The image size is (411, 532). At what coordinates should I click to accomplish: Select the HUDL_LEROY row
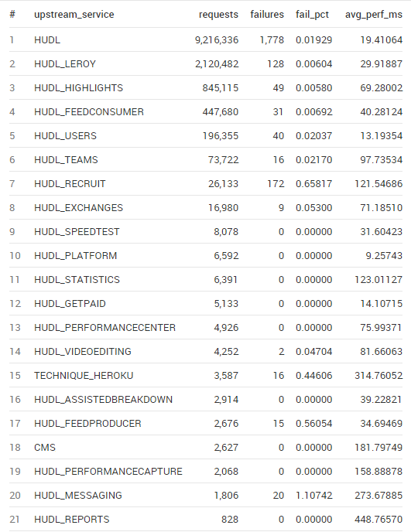click(x=206, y=63)
